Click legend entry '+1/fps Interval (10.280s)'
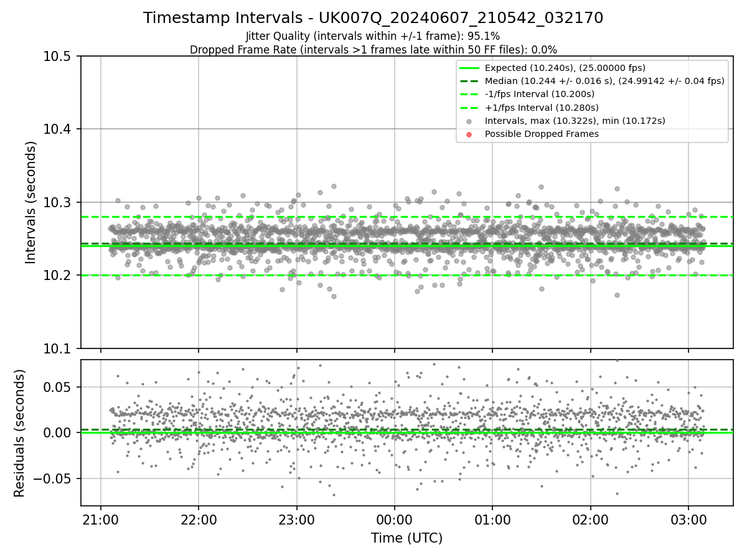Viewport: 747px width, 560px height. coord(540,107)
